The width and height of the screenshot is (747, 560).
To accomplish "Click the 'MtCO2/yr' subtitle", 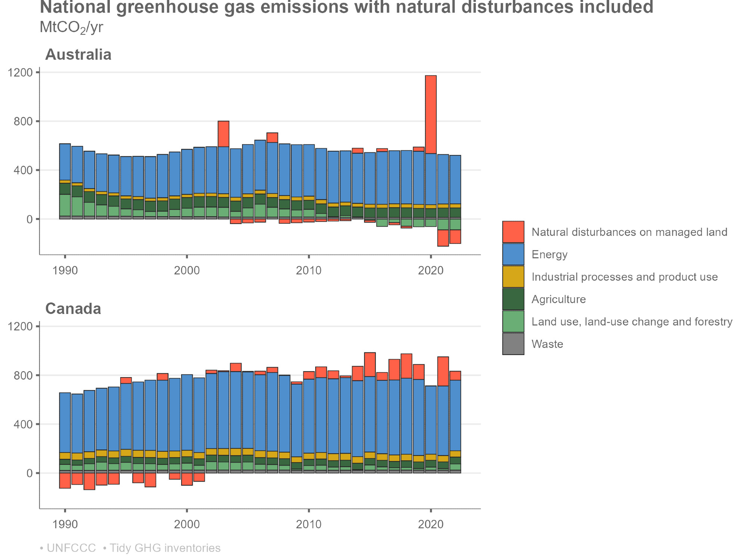I will point(71,28).
